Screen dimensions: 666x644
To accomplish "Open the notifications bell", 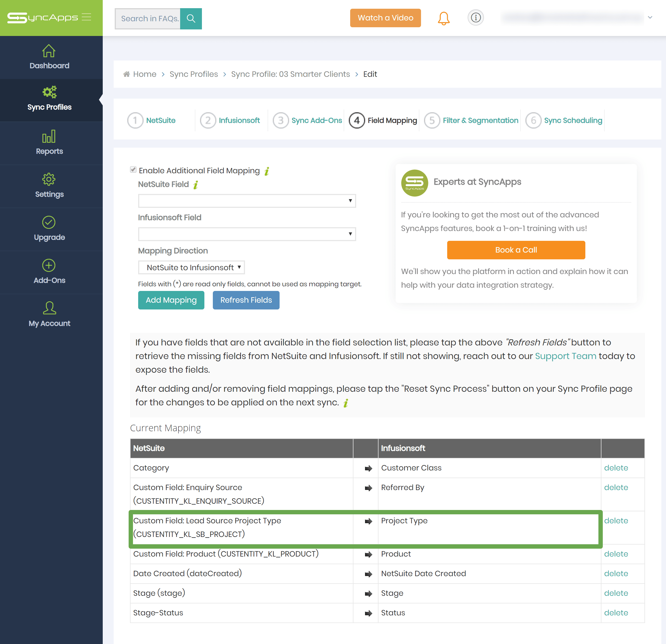I will point(443,18).
